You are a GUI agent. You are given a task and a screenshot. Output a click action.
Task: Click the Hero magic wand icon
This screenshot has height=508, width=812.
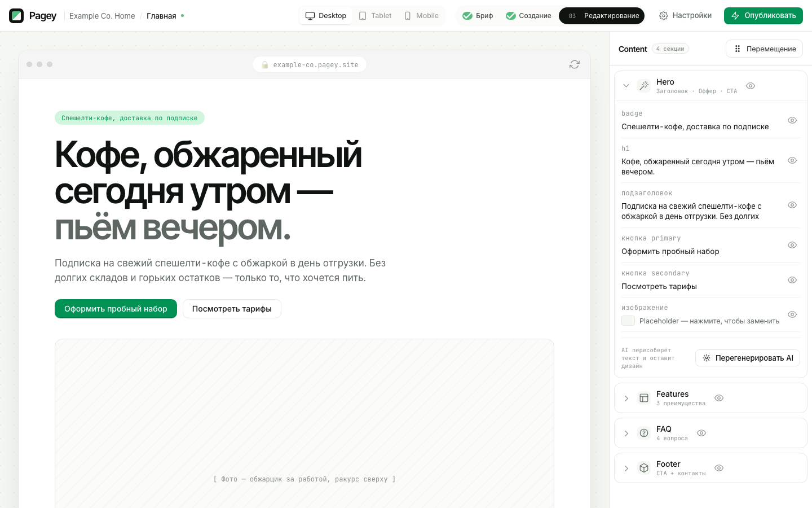click(644, 86)
